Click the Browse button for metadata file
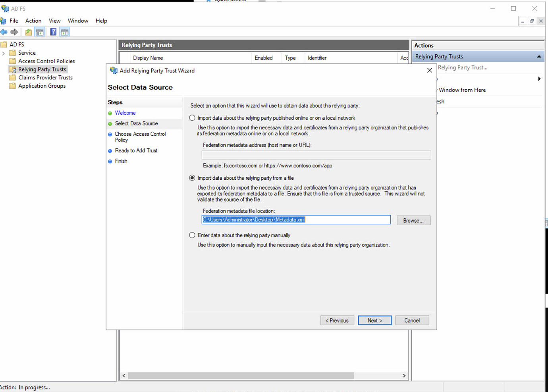 coord(413,220)
